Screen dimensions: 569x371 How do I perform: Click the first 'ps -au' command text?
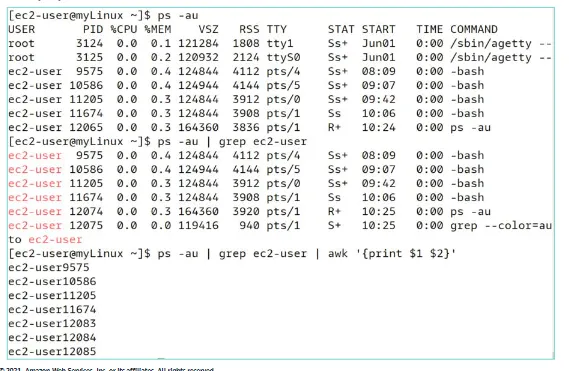pyautogui.click(x=178, y=16)
